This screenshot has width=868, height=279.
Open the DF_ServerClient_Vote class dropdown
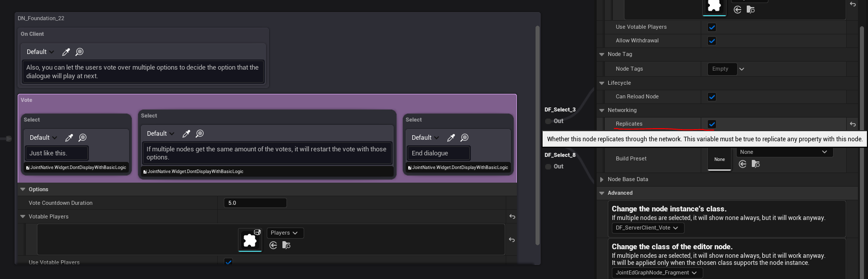647,228
